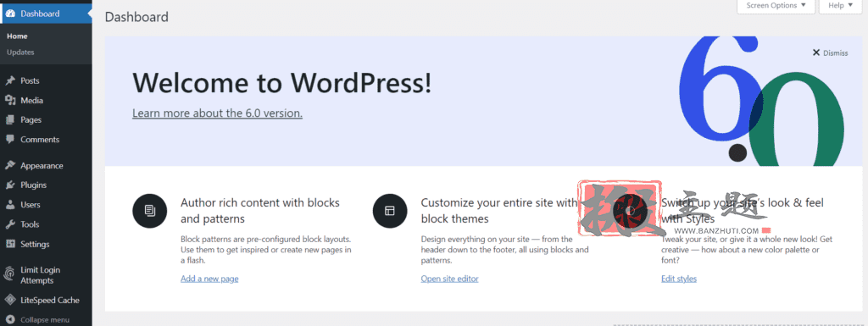The height and width of the screenshot is (326, 868).
Task: Open the Pages menu label
Action: (x=31, y=120)
